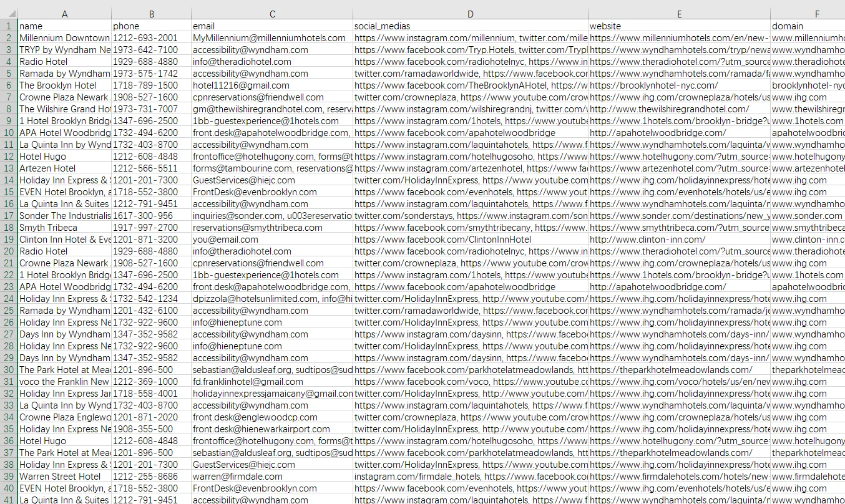Screen dimensions: 845x504
Task: Select column D header
Action: [x=471, y=14]
